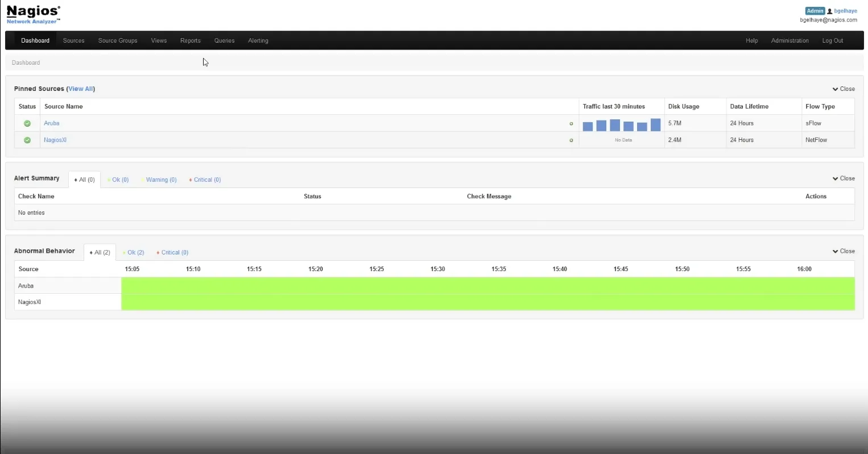This screenshot has height=454, width=868.
Task: Open the Aruba source link
Action: pyautogui.click(x=52, y=123)
